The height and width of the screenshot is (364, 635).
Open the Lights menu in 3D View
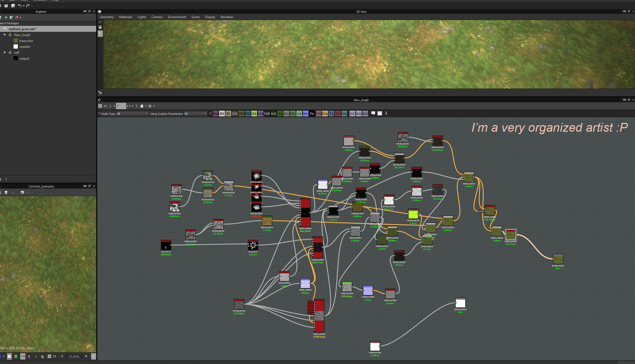click(142, 17)
